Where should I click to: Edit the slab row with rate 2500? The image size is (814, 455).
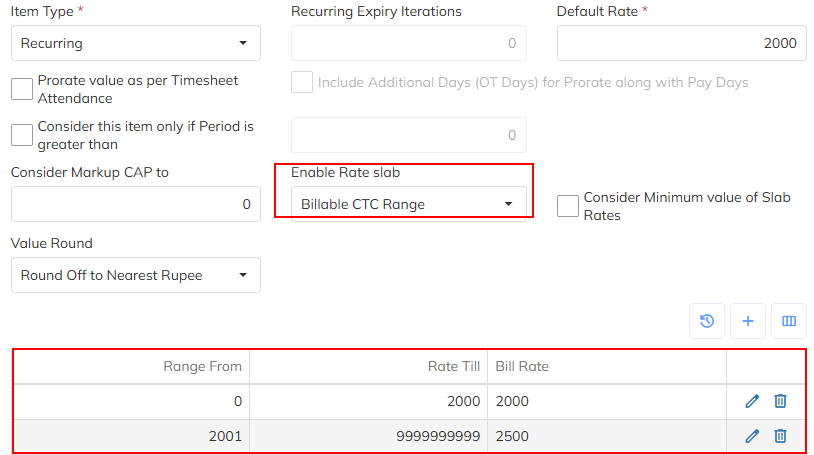click(752, 436)
